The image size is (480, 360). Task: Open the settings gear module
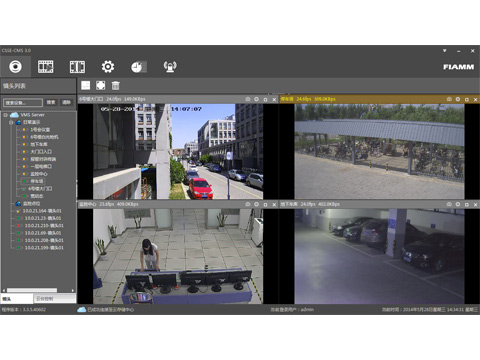pyautogui.click(x=108, y=67)
